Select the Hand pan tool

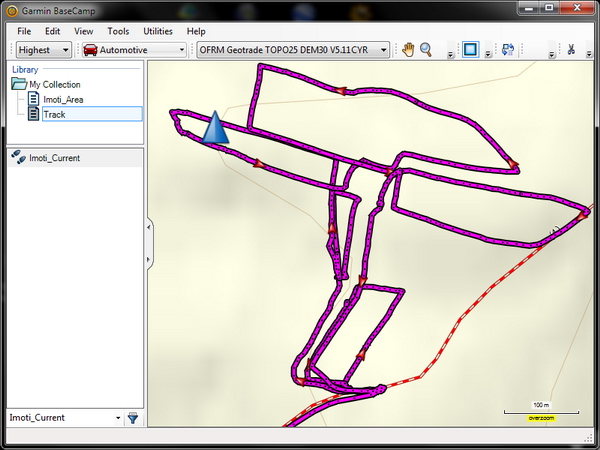click(408, 50)
